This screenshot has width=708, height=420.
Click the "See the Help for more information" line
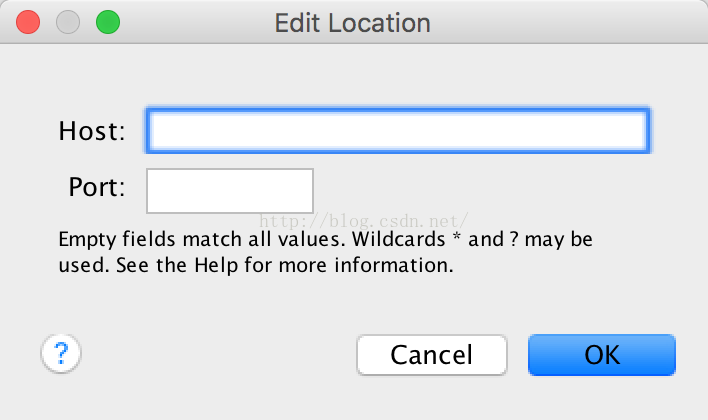pyautogui.click(x=257, y=266)
